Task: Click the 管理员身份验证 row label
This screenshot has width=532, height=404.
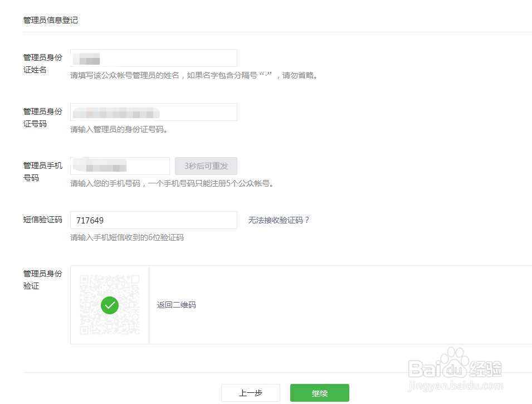Action: coord(43,280)
